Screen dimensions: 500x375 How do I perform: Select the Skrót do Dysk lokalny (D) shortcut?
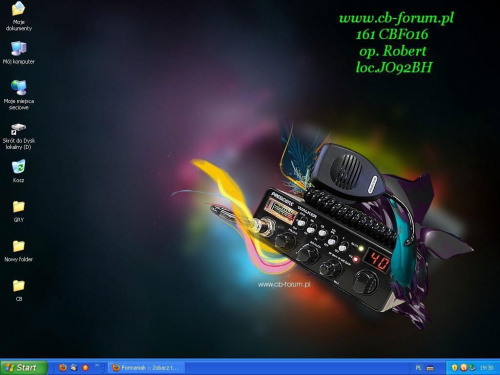pos(19,136)
